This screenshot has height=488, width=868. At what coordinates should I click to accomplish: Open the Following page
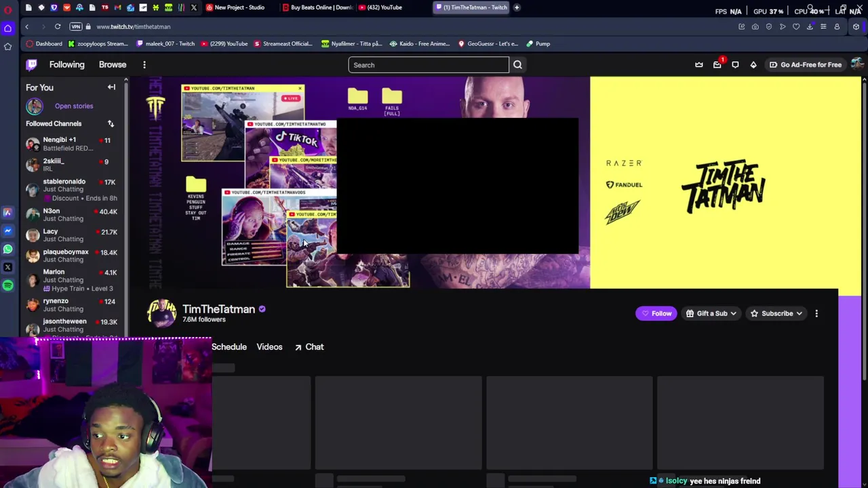coord(66,64)
